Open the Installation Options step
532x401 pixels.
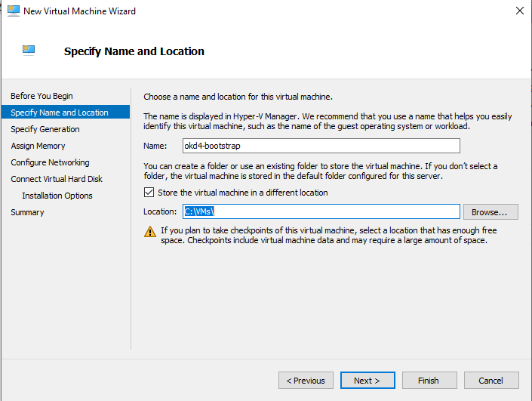(x=57, y=196)
